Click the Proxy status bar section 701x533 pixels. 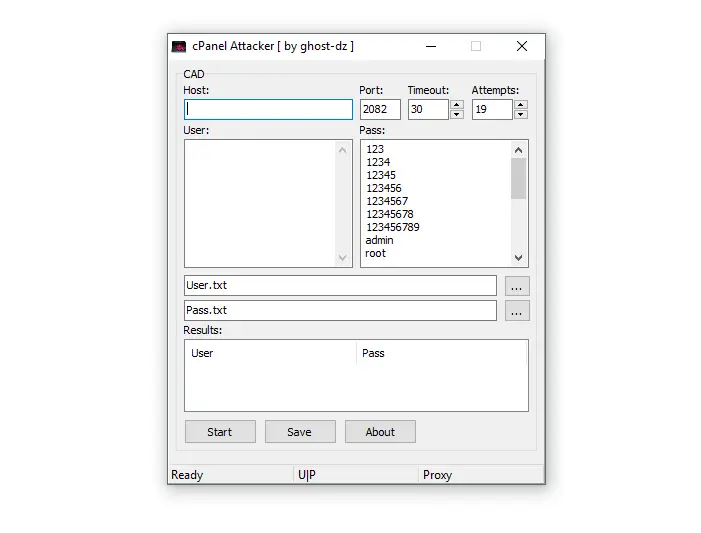481,475
